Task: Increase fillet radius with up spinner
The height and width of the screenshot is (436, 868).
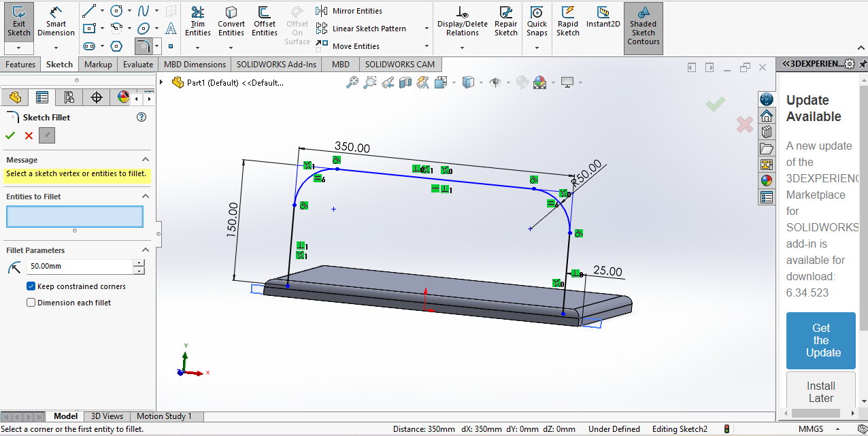Action: [139, 263]
